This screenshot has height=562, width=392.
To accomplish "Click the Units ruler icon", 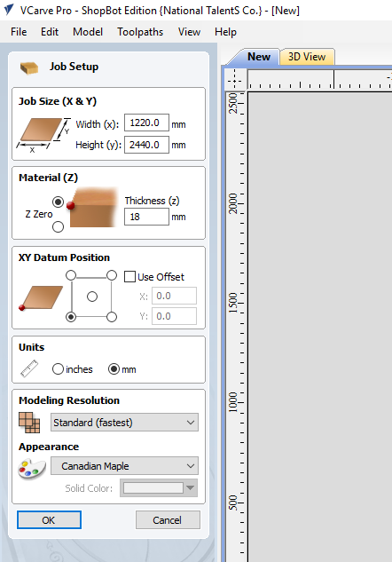I will (x=29, y=368).
